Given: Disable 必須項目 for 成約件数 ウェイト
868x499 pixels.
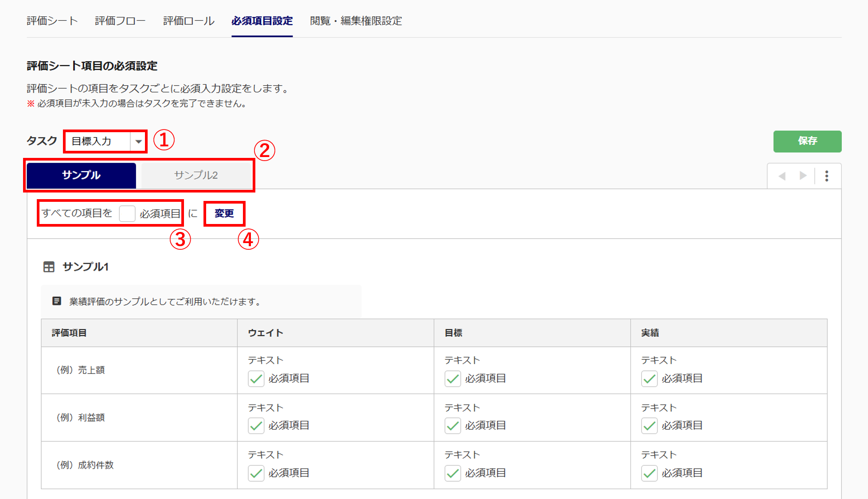Looking at the screenshot, I should click(256, 473).
